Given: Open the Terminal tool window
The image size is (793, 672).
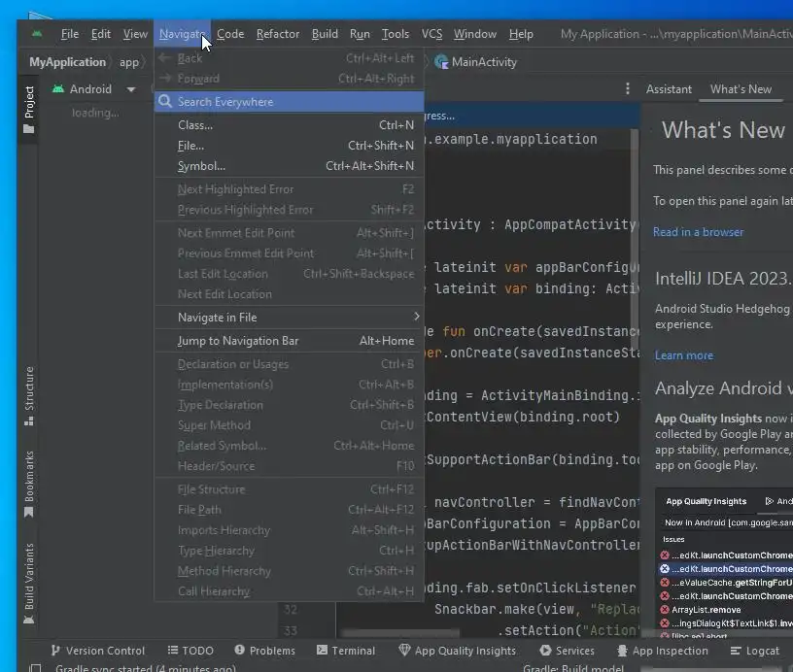Looking at the screenshot, I should (346, 651).
